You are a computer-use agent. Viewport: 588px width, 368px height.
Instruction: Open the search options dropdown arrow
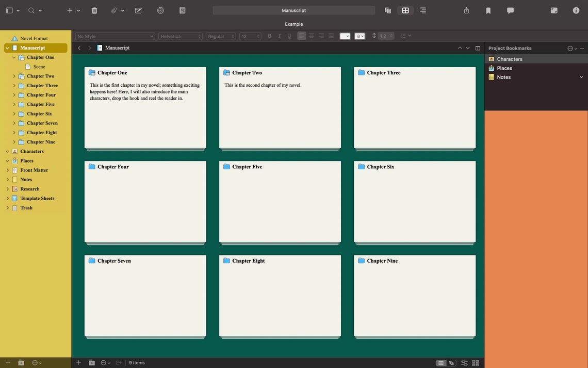click(40, 10)
